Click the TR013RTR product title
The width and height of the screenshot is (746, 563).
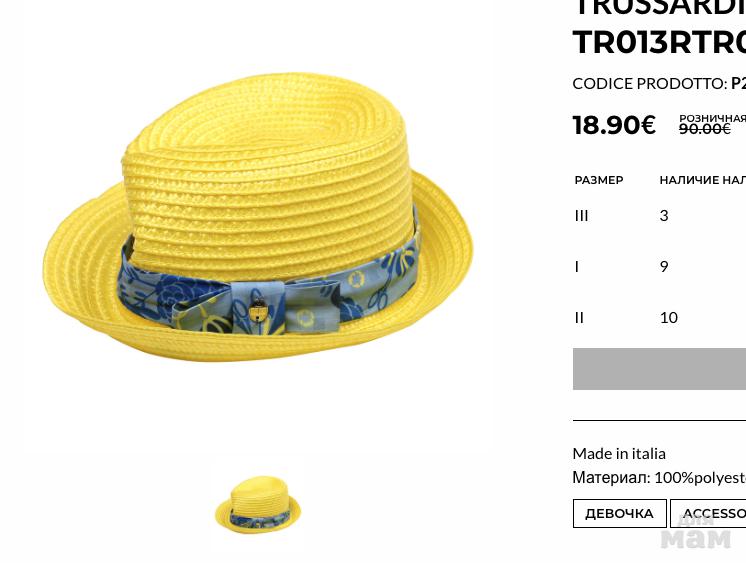[659, 42]
